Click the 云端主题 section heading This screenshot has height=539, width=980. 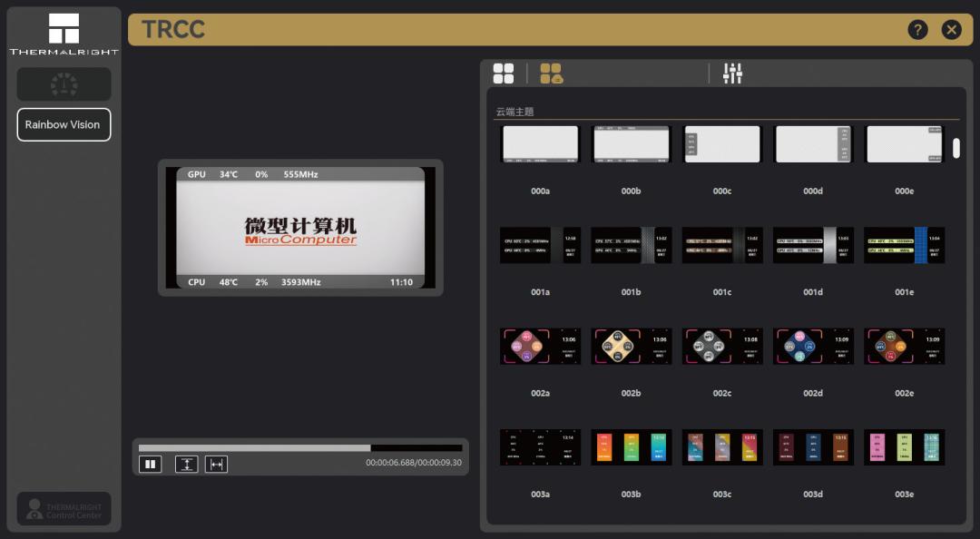tap(515, 112)
